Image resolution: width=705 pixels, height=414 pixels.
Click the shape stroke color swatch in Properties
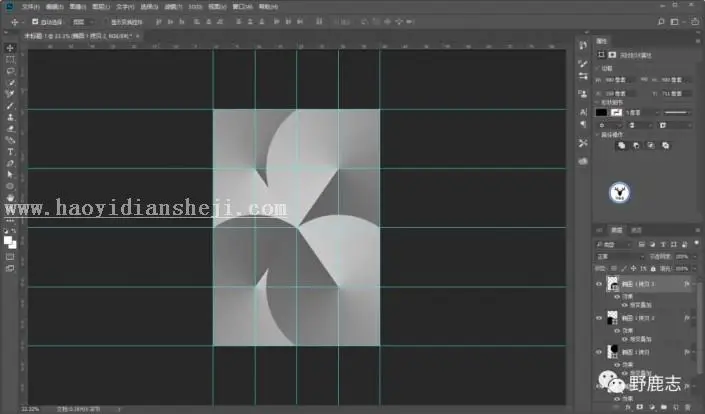click(x=616, y=112)
